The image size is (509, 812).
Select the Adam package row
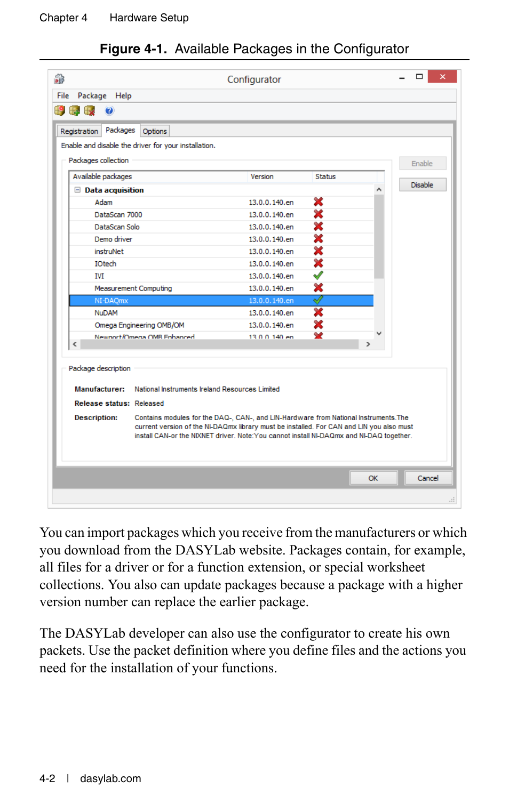(x=221, y=202)
